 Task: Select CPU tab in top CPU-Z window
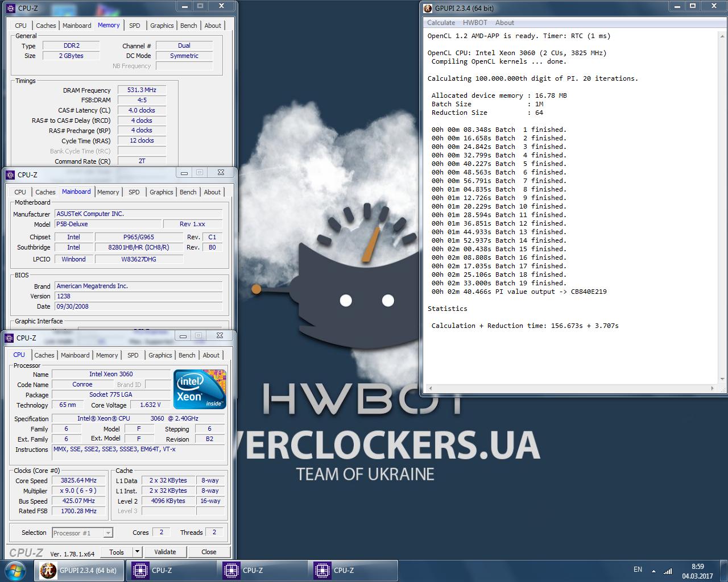[20, 26]
